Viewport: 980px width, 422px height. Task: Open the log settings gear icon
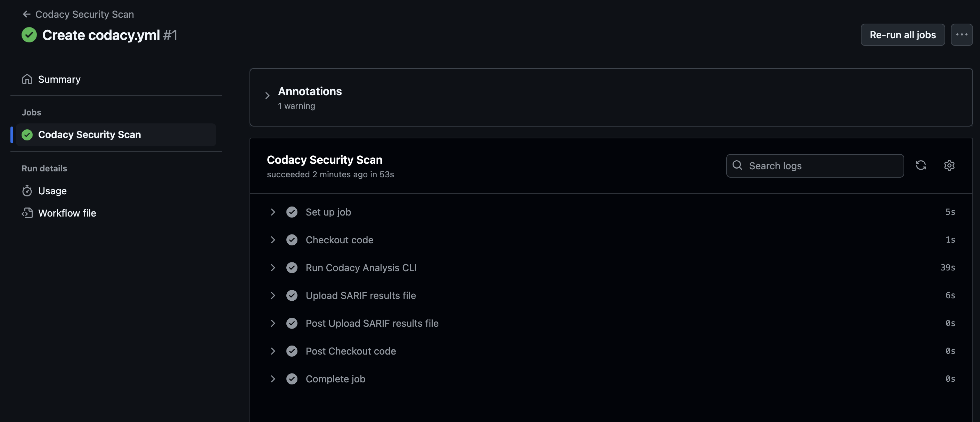click(949, 165)
